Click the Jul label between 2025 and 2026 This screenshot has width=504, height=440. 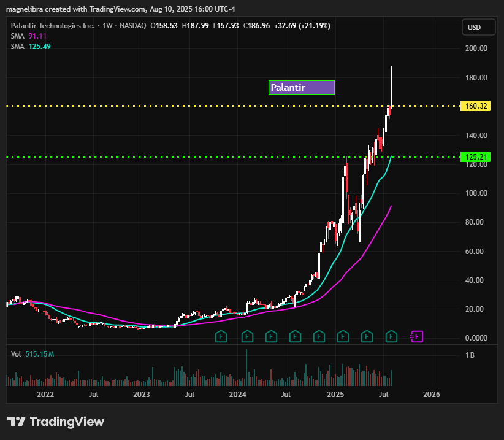coord(383,395)
